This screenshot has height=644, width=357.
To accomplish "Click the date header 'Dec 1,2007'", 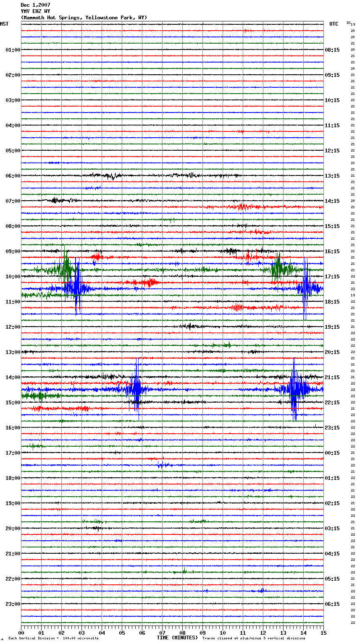I will coord(35,5).
